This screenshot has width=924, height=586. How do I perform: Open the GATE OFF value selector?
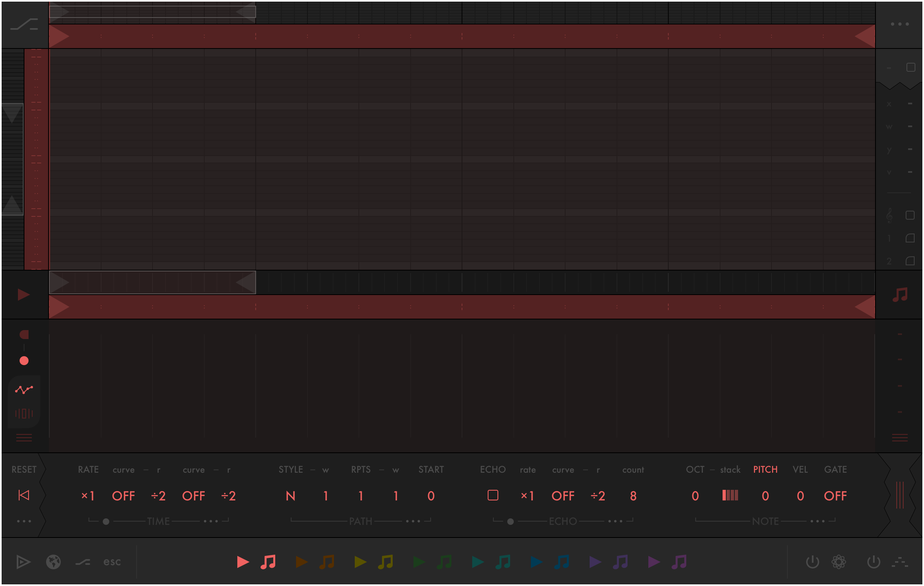click(x=835, y=496)
